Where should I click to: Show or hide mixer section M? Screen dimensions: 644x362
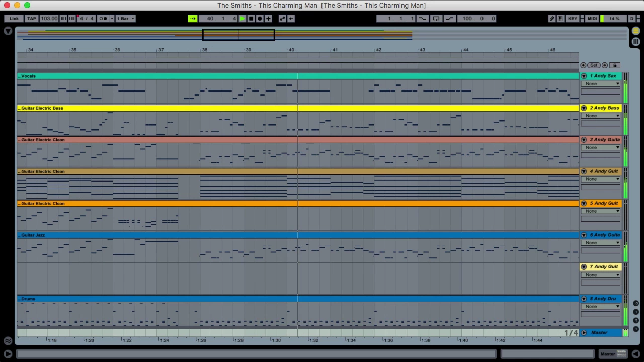tap(636, 321)
